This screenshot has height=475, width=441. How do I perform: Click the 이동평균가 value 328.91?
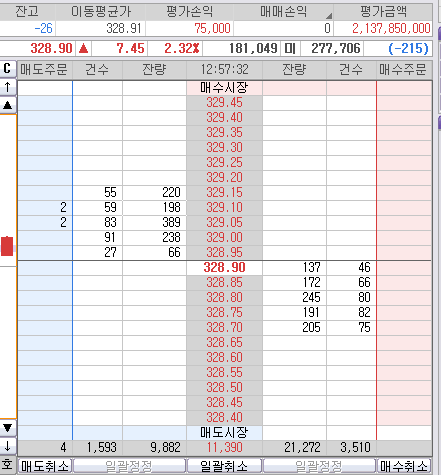pos(124,28)
